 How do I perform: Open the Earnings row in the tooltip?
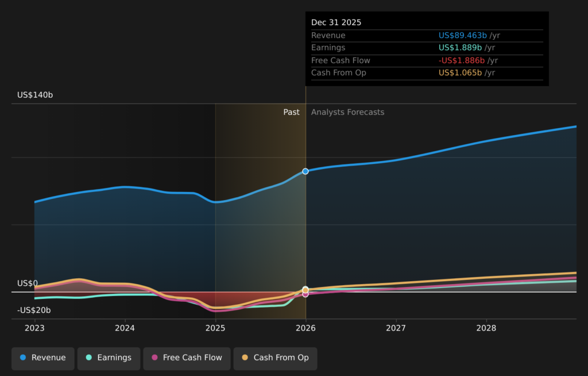point(328,48)
